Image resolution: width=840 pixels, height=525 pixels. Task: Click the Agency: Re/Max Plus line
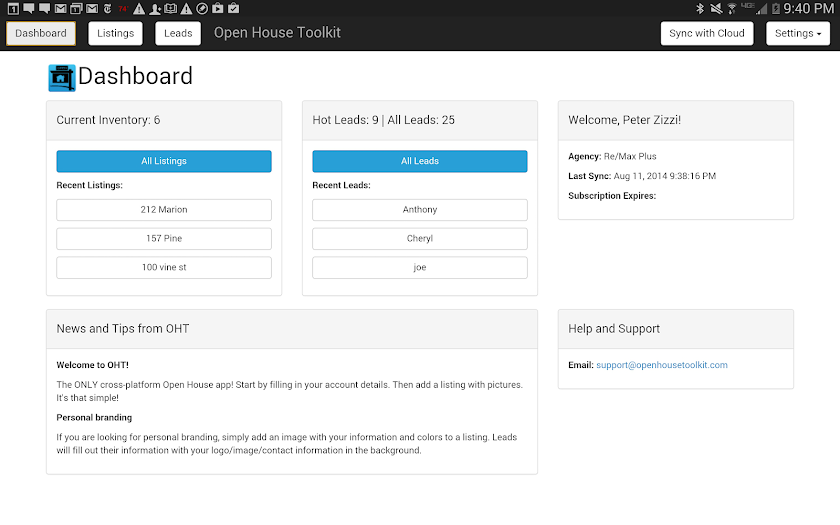coord(612,156)
